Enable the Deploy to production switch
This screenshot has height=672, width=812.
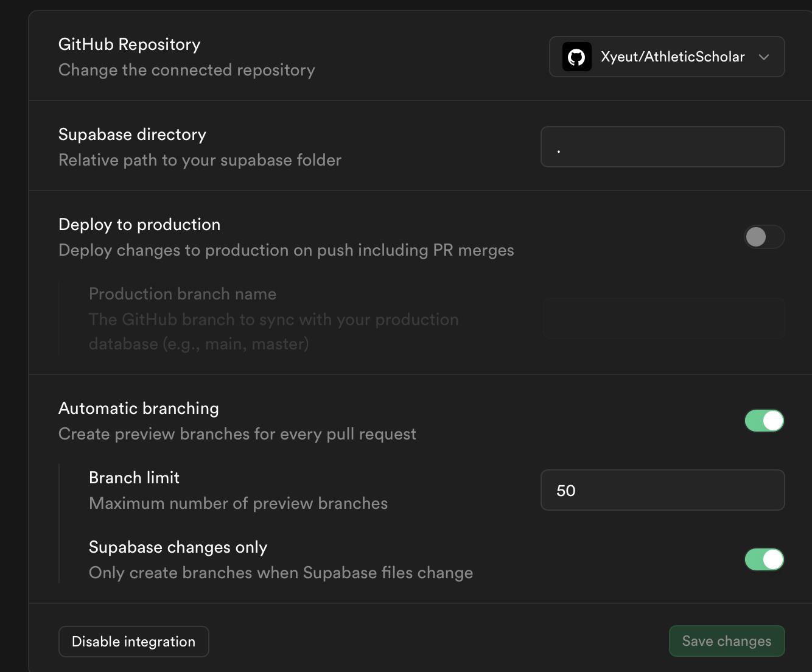click(764, 237)
